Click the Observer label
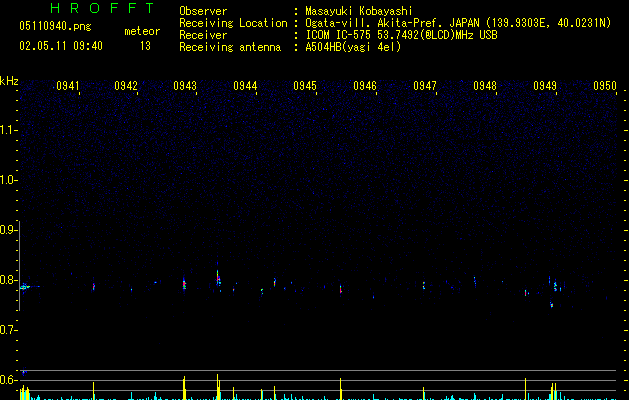 click(x=203, y=11)
